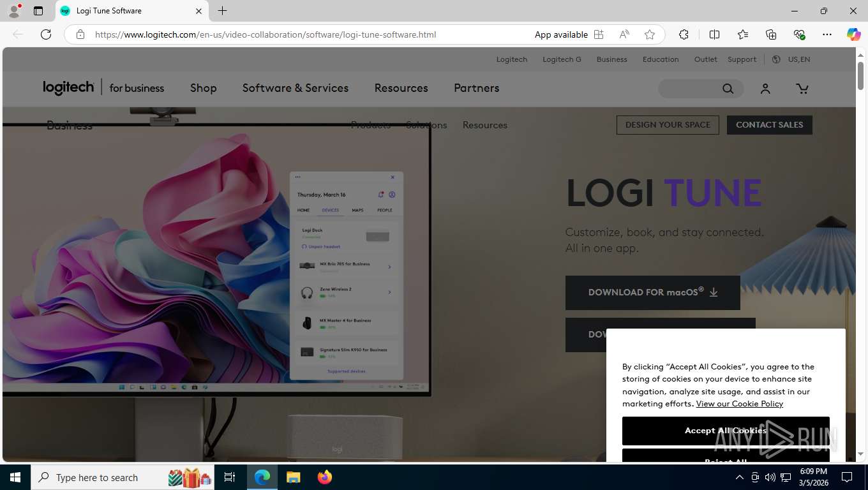Click the site search magnifier icon
This screenshot has height=490, width=868.
(x=728, y=89)
